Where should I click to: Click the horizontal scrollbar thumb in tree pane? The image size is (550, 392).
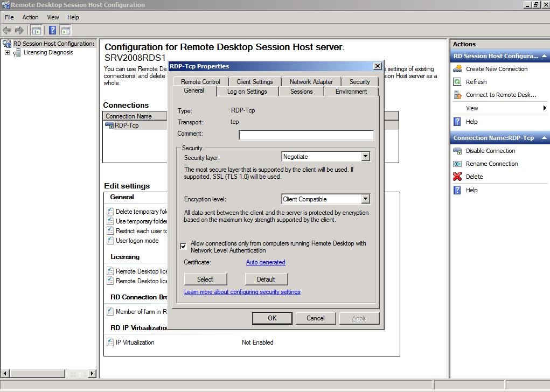click(37, 373)
